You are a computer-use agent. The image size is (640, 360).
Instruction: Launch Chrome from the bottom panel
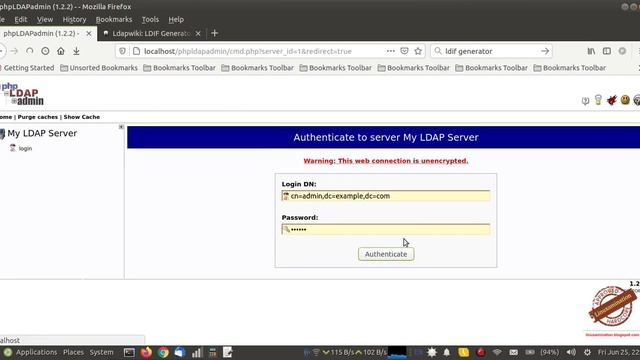point(163,352)
